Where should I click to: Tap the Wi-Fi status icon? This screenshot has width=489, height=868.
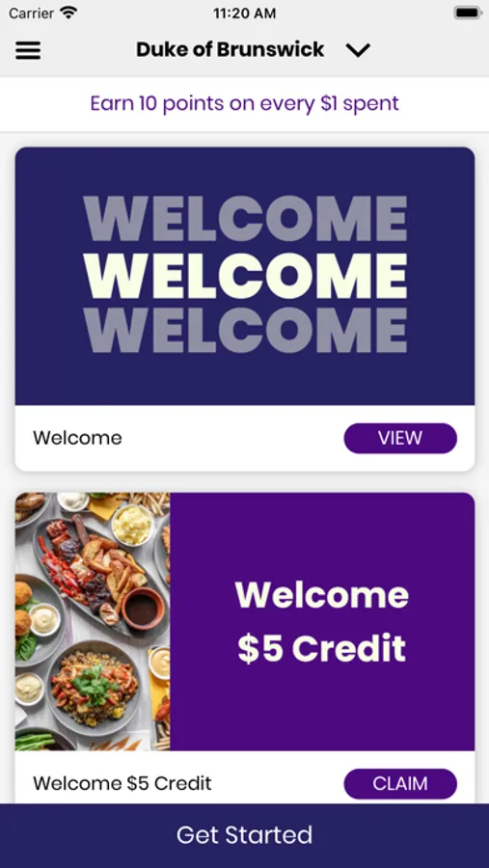(69, 13)
